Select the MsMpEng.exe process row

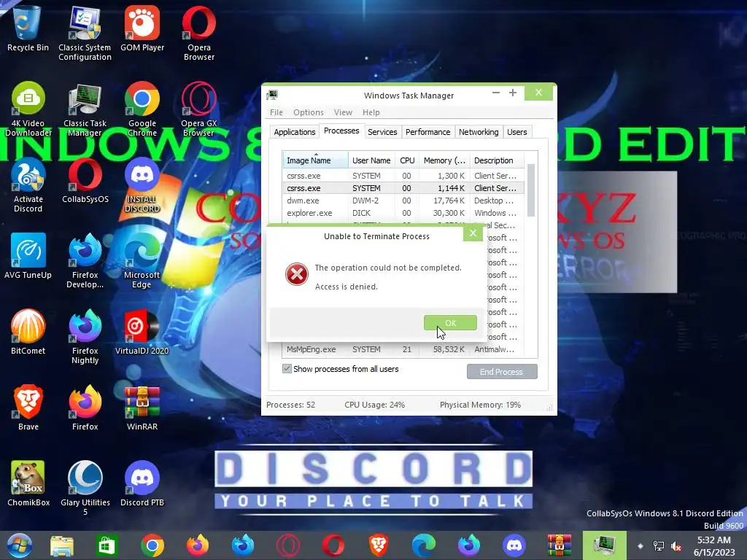tap(403, 349)
